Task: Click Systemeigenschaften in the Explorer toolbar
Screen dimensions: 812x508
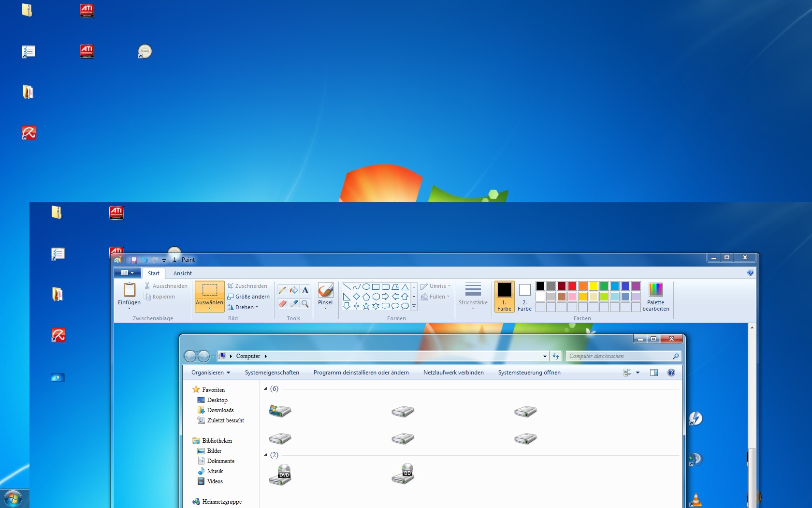Action: click(x=272, y=373)
